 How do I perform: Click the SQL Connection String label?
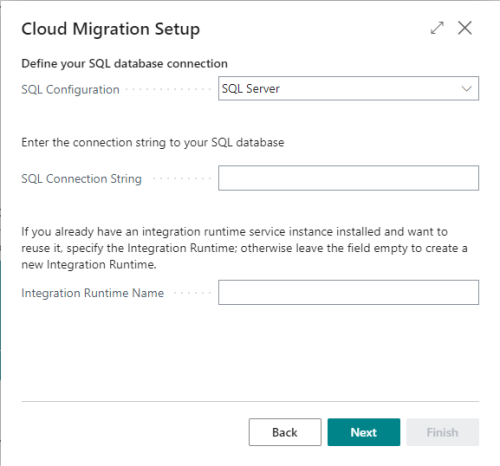81,179
